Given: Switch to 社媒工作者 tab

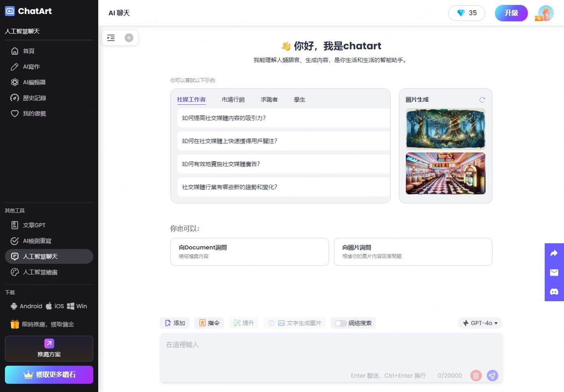Looking at the screenshot, I should (x=191, y=99).
